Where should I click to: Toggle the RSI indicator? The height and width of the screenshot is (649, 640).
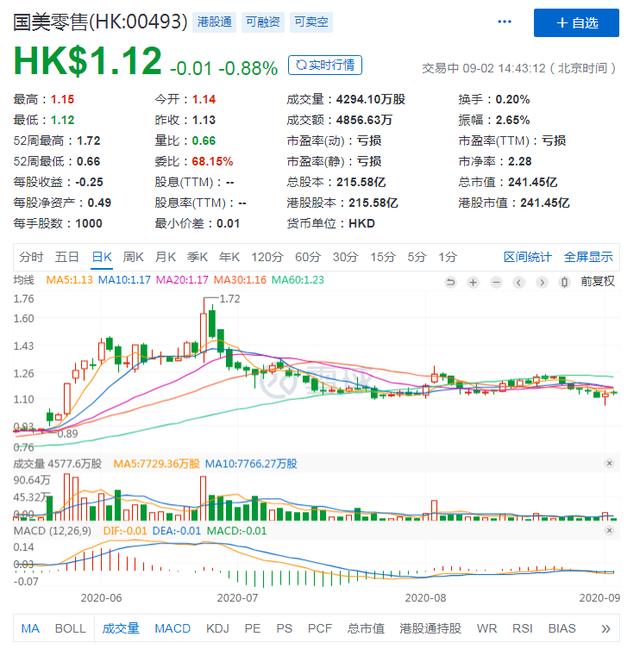tap(522, 629)
